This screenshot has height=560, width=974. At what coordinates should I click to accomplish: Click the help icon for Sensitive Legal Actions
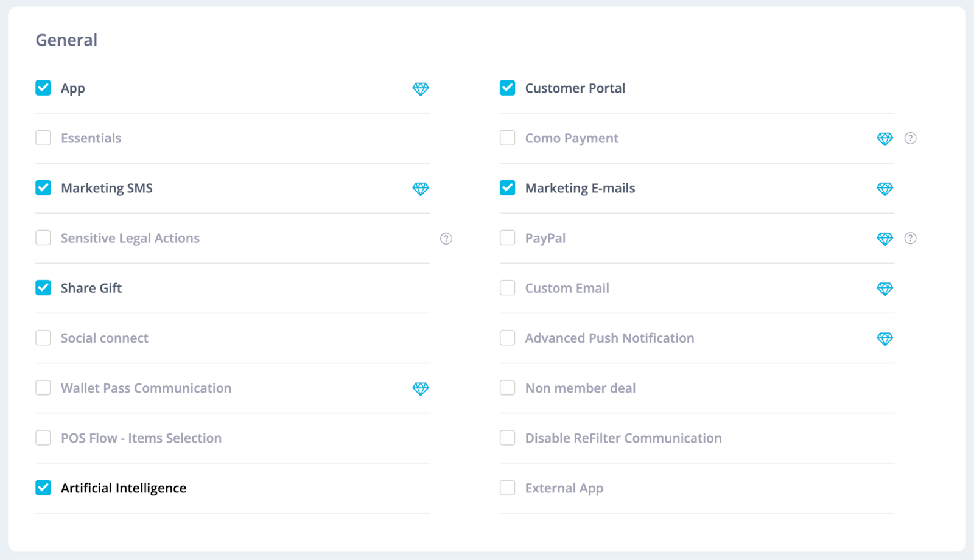446,239
